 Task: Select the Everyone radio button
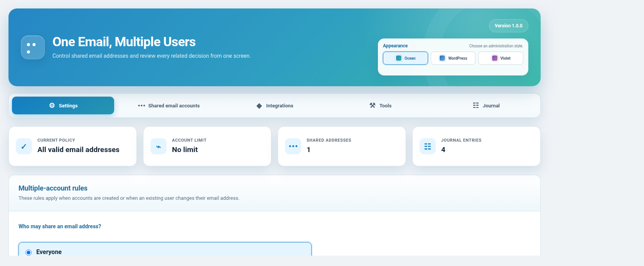pos(29,253)
